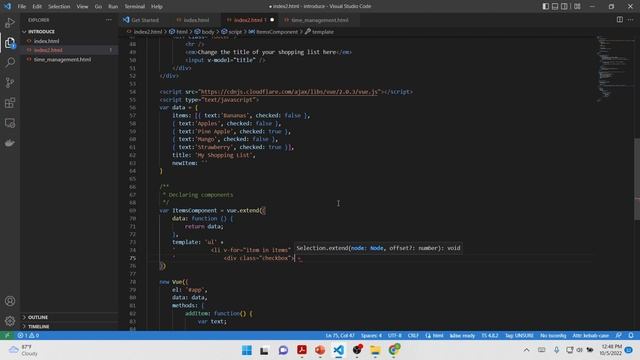Toggle secondary side bar layout icon
640x360 pixels.
coord(564,6)
